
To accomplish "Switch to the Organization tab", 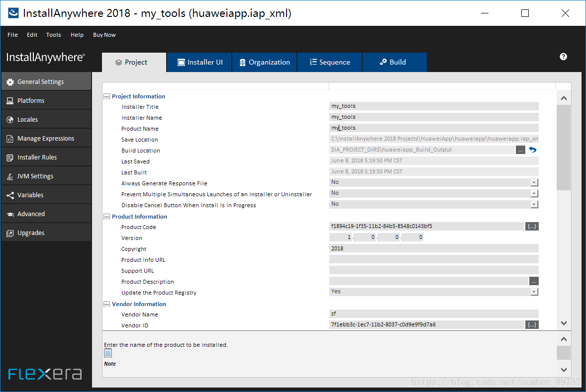I will pyautogui.click(x=265, y=62).
